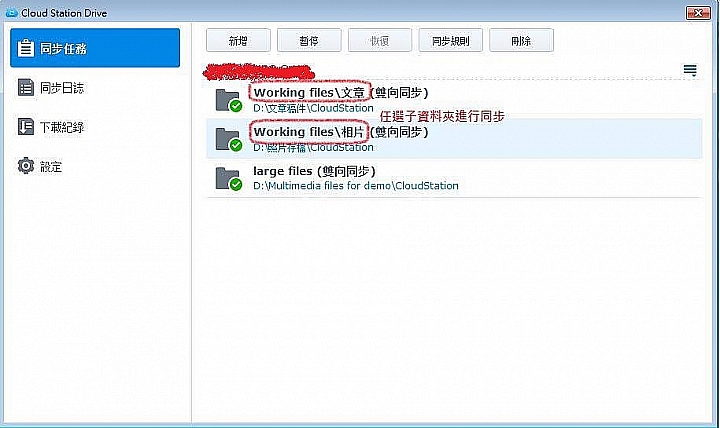Click the 刪除 button
The height and width of the screenshot is (428, 720).
pos(521,40)
